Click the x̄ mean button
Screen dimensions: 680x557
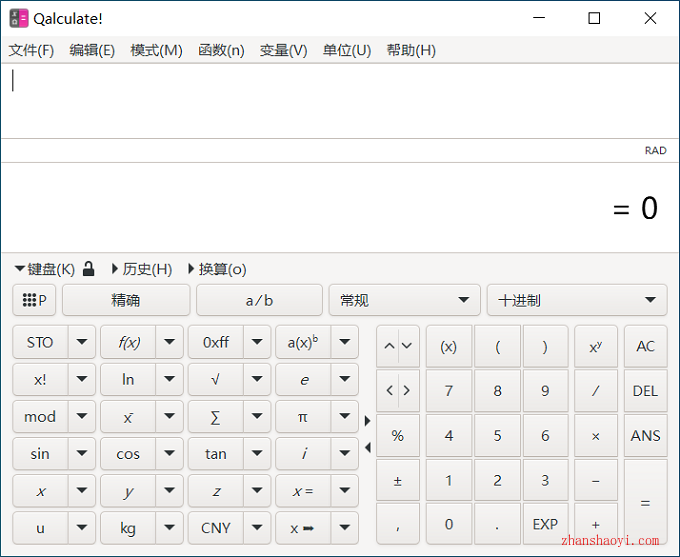128,417
